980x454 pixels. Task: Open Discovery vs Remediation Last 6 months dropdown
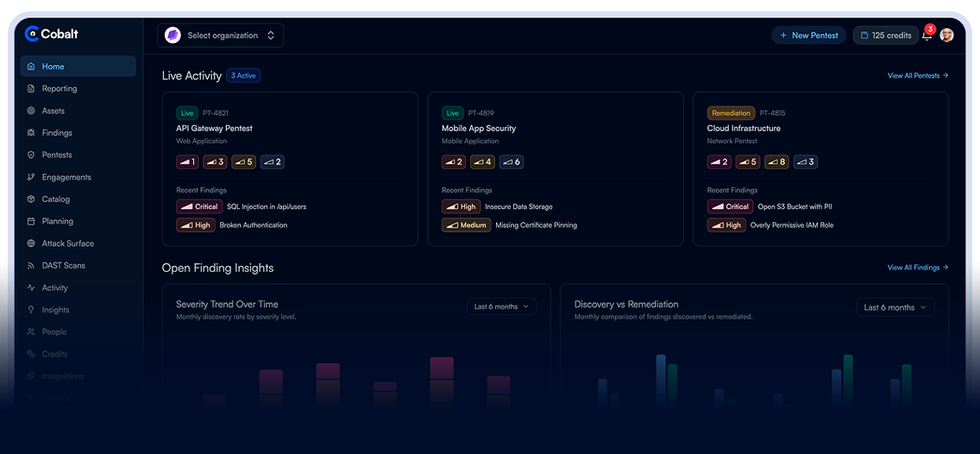click(x=895, y=307)
